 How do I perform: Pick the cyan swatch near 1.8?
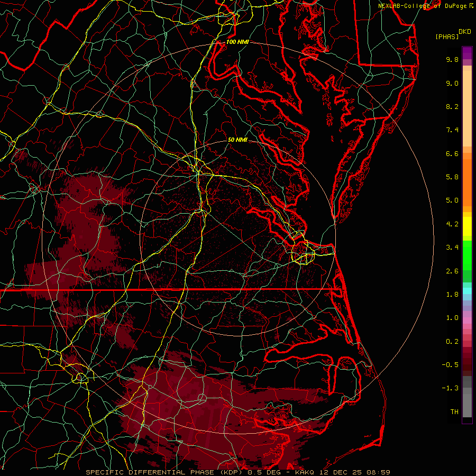pos(467,291)
